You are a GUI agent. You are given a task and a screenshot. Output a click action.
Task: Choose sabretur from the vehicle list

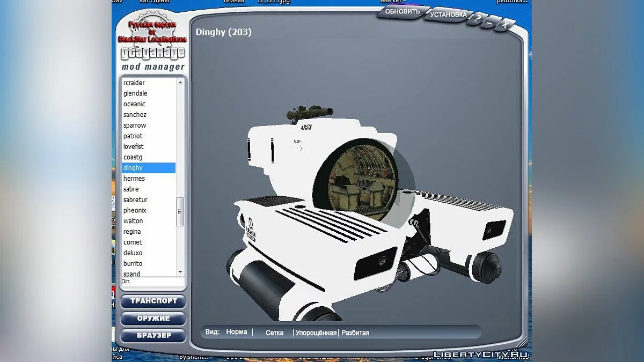135,200
